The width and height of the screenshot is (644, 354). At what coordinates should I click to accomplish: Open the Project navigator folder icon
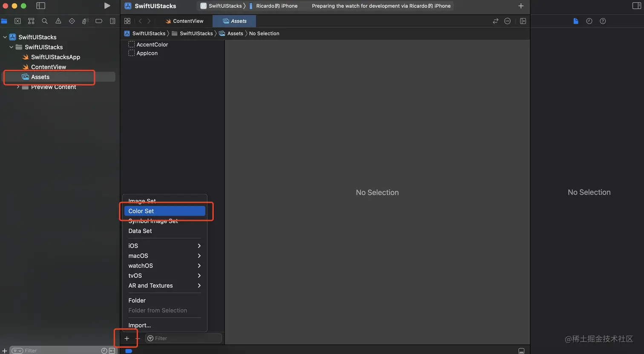click(x=4, y=21)
